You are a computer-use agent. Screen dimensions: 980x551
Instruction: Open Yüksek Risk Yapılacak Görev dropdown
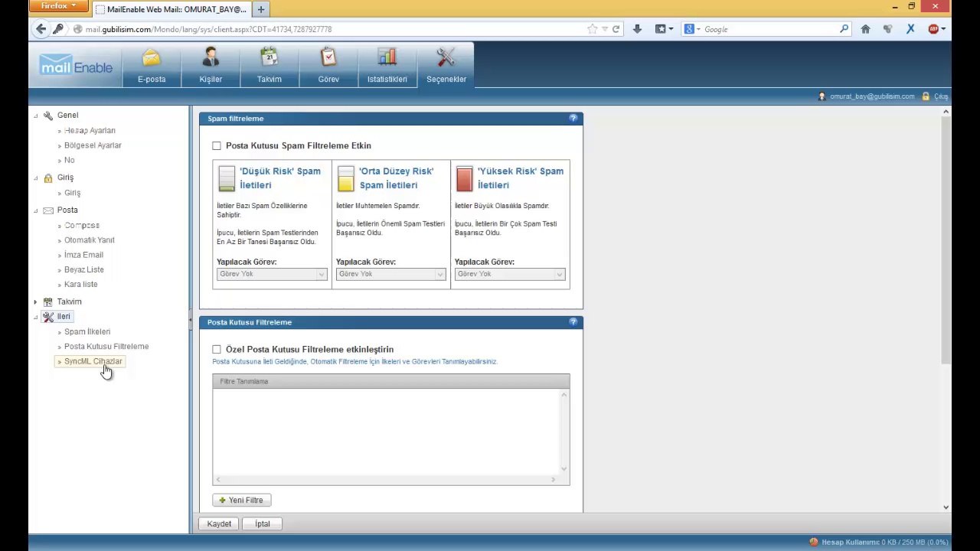coord(510,274)
